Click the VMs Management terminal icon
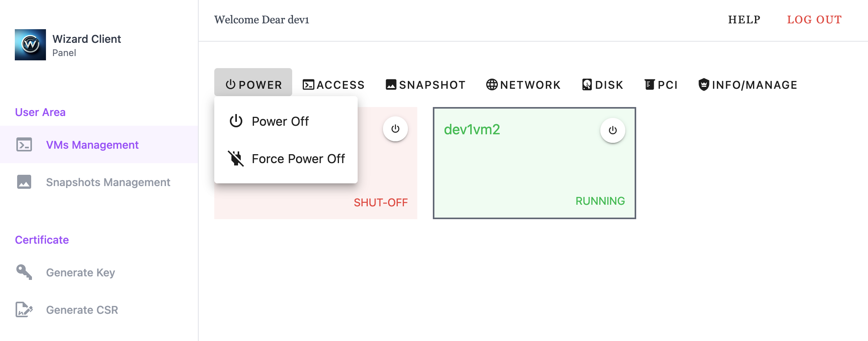The image size is (868, 341). pyautogui.click(x=24, y=145)
